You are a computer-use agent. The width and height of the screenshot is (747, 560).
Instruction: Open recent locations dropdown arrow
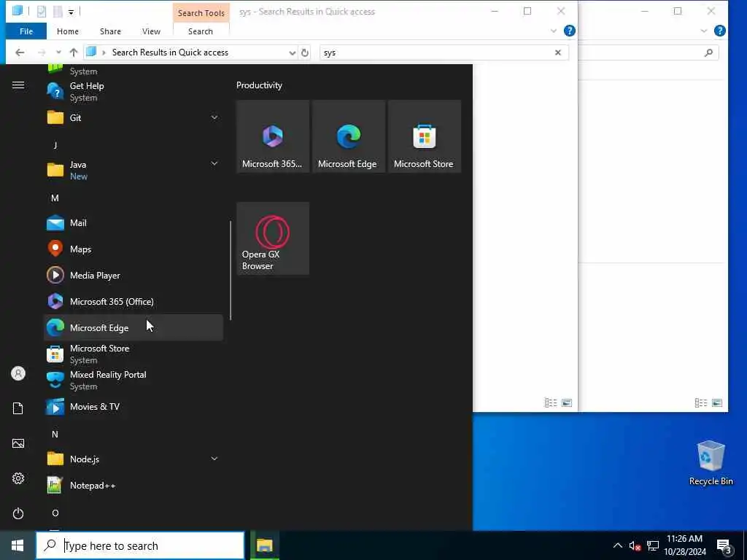(x=58, y=52)
